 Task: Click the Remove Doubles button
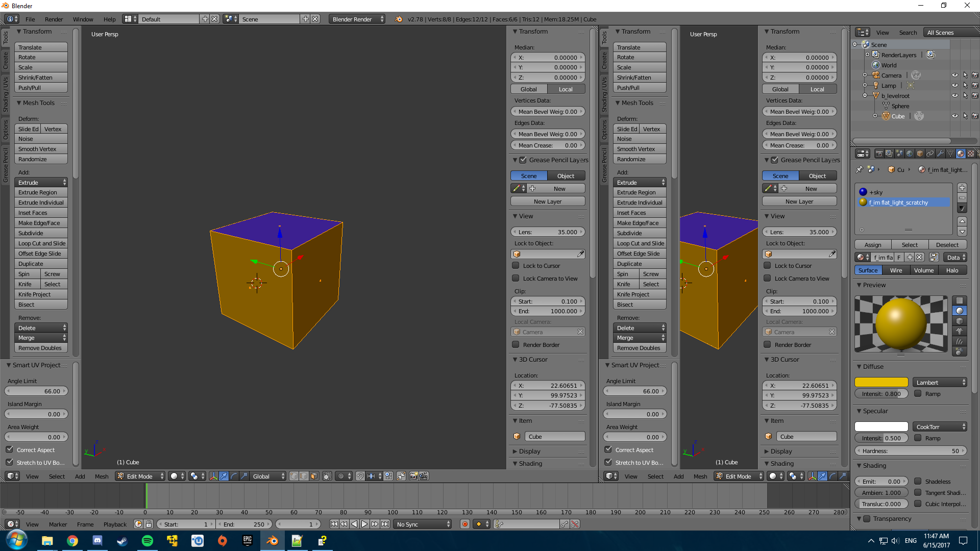41,347
